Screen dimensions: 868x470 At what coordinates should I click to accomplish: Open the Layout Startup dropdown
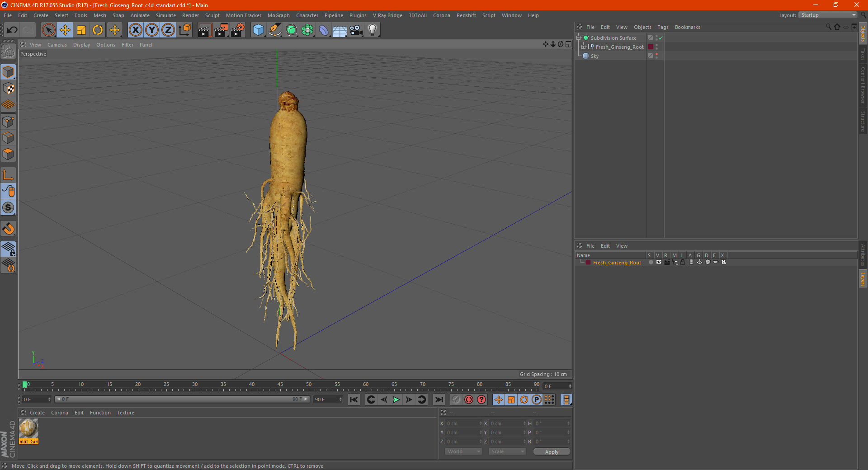click(828, 15)
